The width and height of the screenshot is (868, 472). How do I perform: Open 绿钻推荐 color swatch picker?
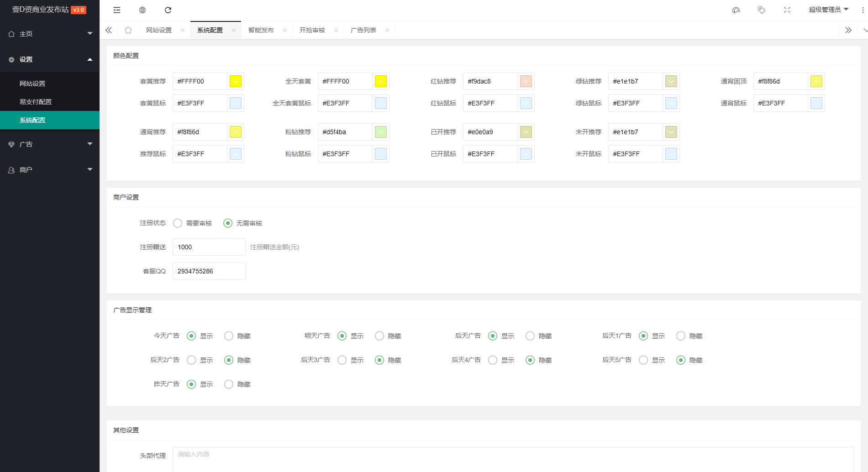[x=671, y=81]
